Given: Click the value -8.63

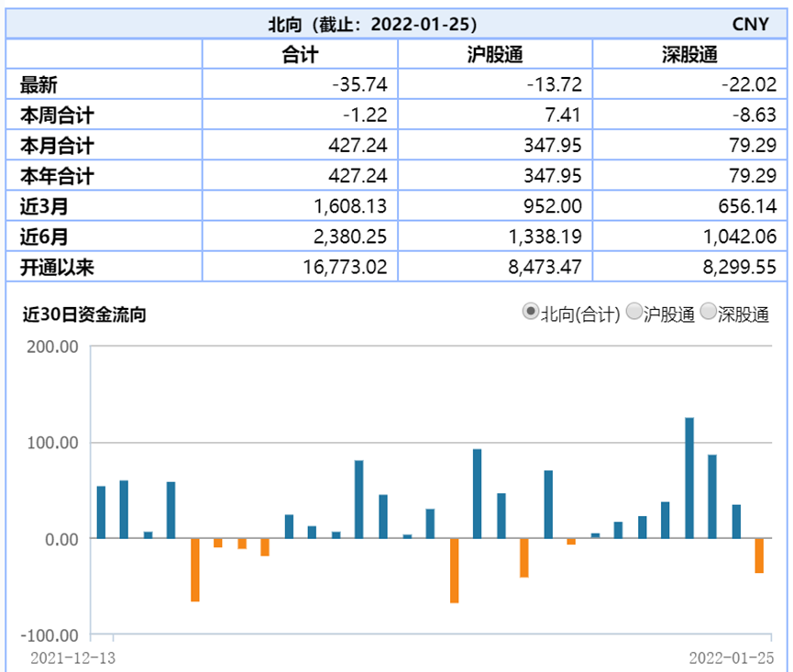Looking at the screenshot, I should tap(754, 115).
